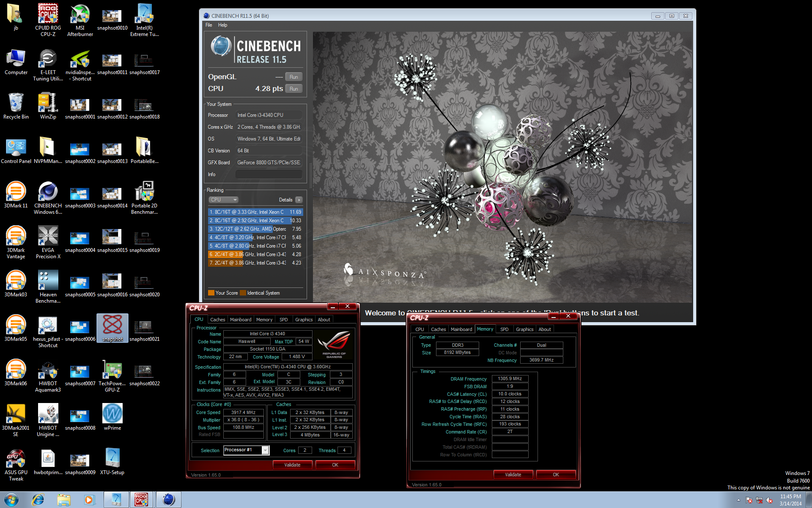
Task: Click Windows Start button
Action: click(x=11, y=500)
